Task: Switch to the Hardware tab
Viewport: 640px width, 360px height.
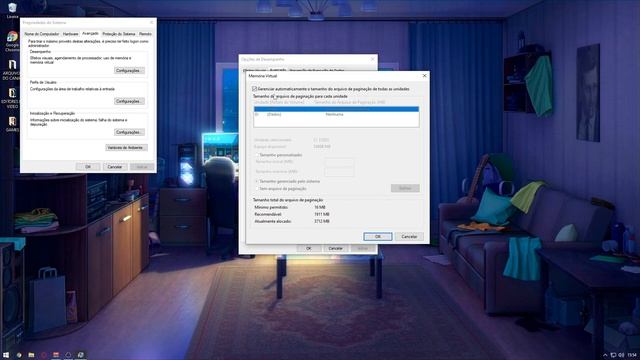Action: (71, 34)
